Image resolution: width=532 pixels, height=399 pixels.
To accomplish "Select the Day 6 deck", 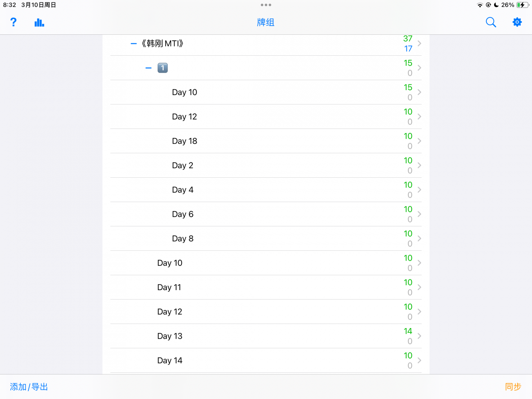I will pos(266,214).
